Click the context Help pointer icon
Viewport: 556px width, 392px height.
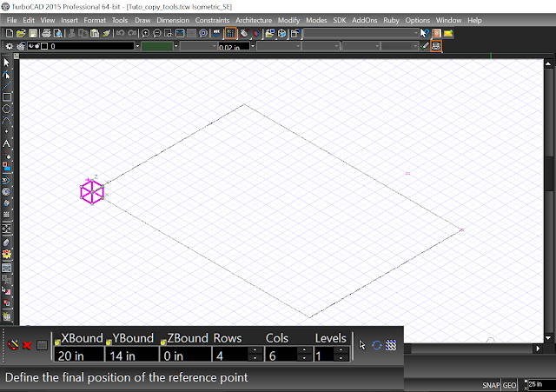click(425, 33)
